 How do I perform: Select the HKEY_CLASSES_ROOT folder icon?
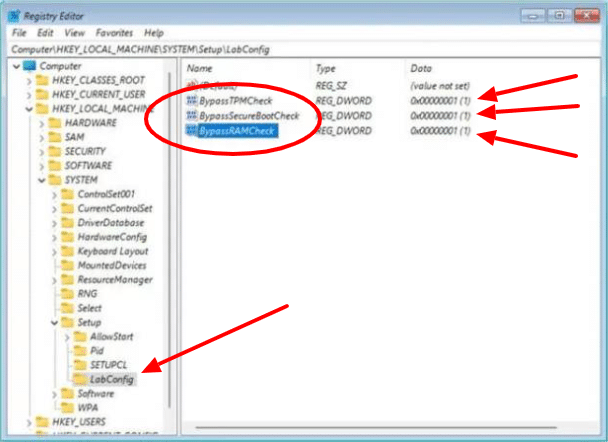[42, 80]
